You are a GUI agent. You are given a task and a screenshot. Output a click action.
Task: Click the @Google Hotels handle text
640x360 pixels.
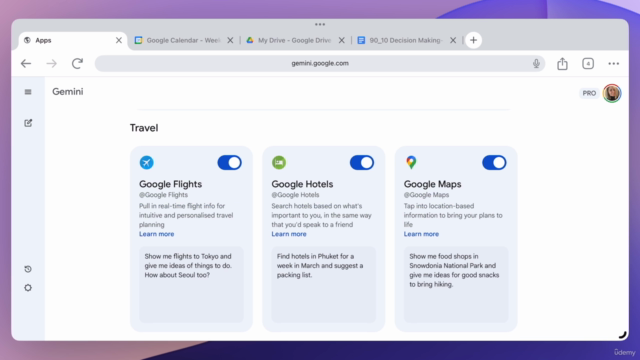tap(295, 195)
